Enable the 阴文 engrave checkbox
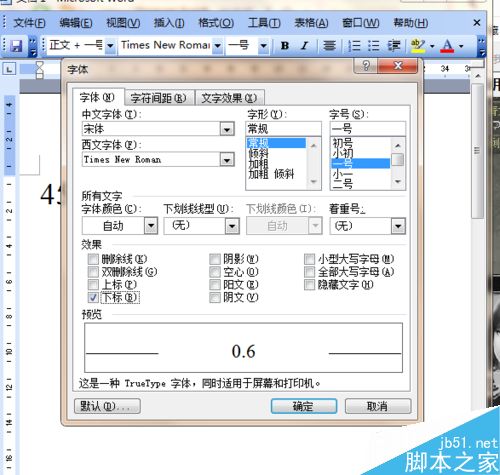500x475 pixels. [215, 297]
